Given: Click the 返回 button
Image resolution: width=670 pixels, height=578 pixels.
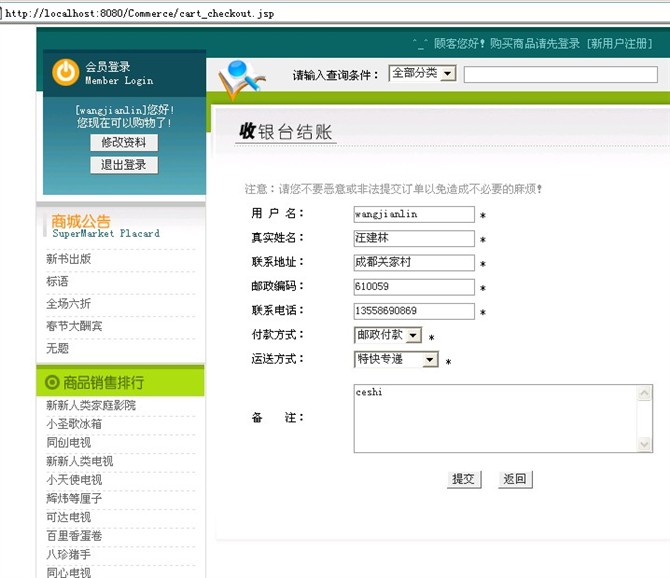Looking at the screenshot, I should click(515, 479).
